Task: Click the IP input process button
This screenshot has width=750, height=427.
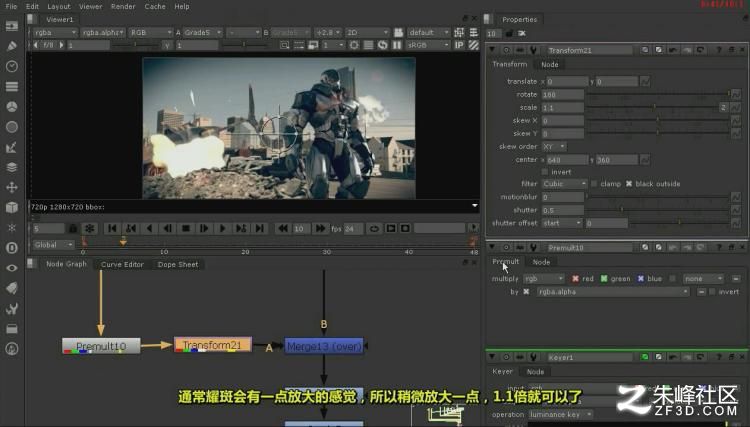Action: coord(459,45)
